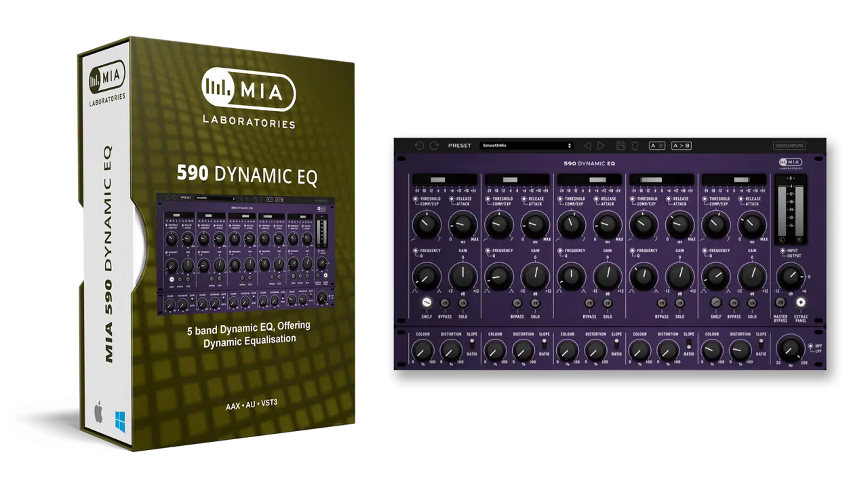Save preset with floppy disk icon
The image size is (868, 488).
(620, 146)
